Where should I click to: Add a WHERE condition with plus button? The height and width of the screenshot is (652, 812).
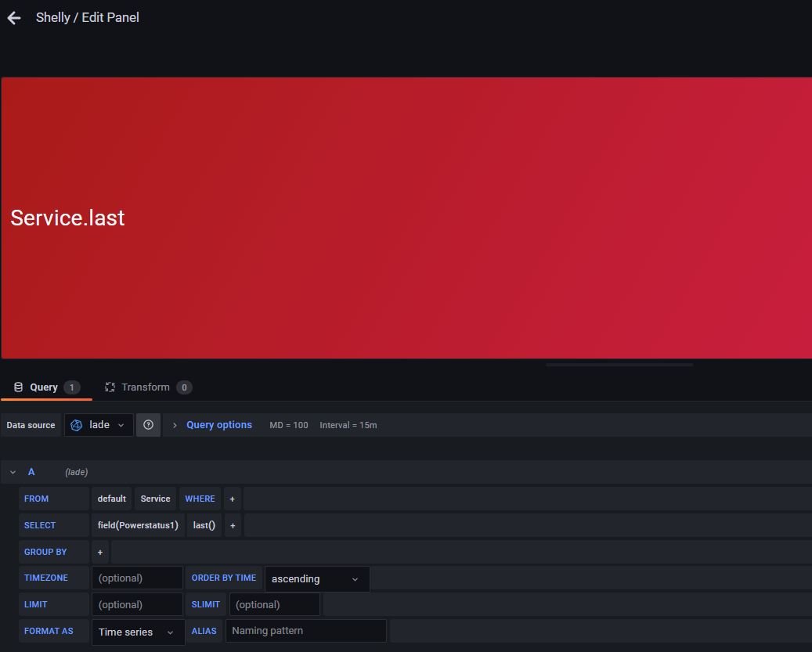[x=232, y=499]
